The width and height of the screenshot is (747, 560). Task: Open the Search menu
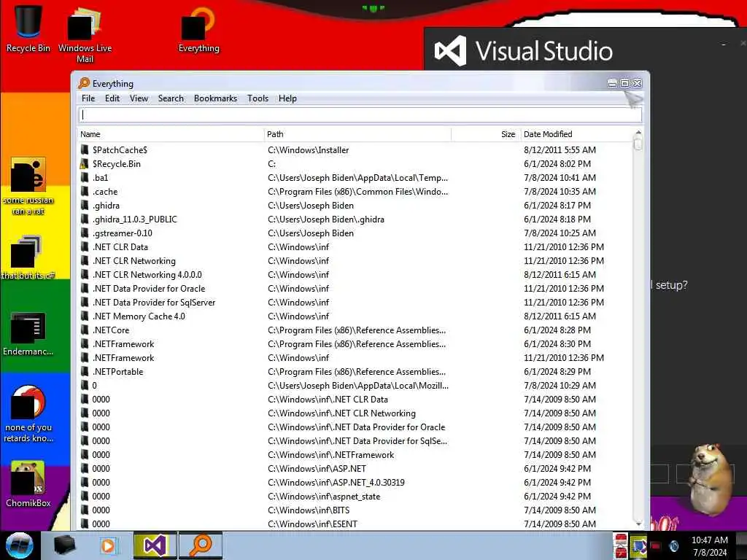click(171, 98)
